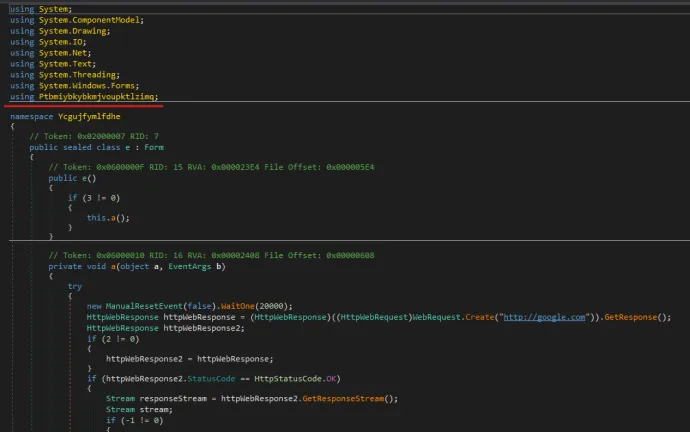This screenshot has width=690, height=432.
Task: Click System.Drawing in using directives
Action: (x=72, y=31)
